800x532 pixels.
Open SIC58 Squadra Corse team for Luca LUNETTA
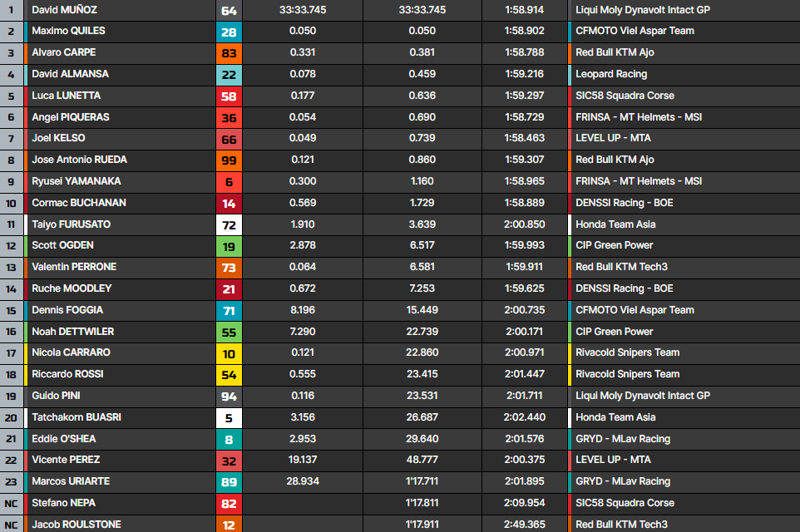click(x=625, y=96)
